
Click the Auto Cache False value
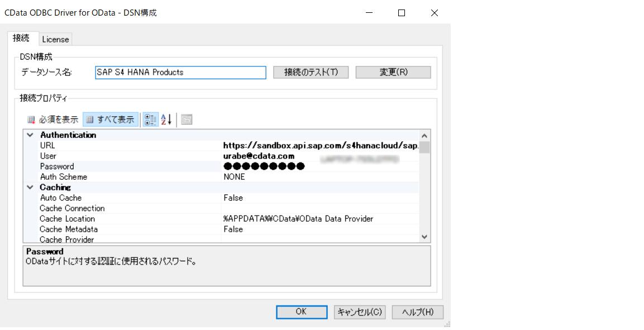pyautogui.click(x=233, y=198)
